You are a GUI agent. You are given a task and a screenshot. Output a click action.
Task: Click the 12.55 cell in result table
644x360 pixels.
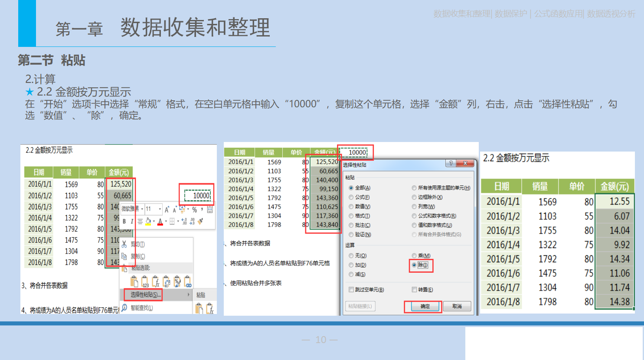pos(615,201)
